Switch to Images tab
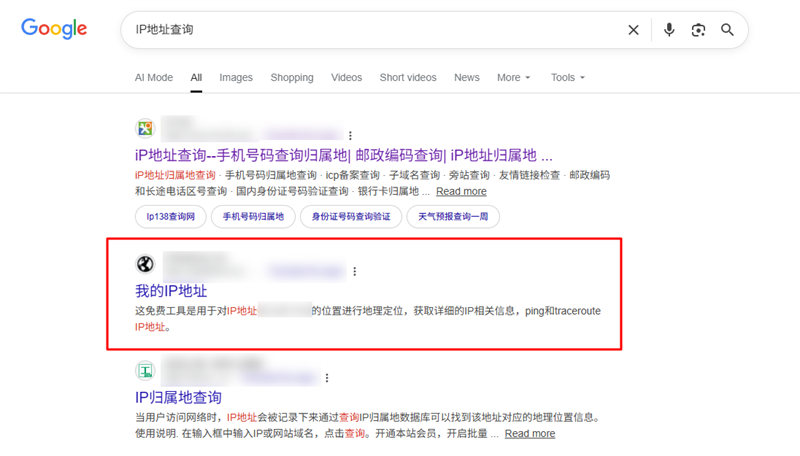 [236, 78]
